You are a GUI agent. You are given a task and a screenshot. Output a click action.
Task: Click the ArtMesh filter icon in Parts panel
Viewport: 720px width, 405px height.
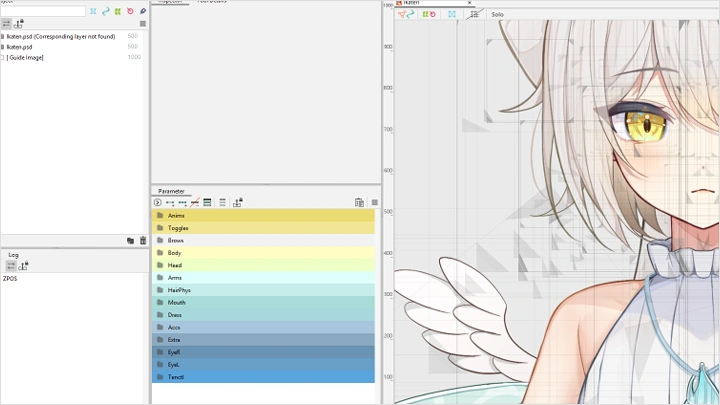click(x=93, y=11)
